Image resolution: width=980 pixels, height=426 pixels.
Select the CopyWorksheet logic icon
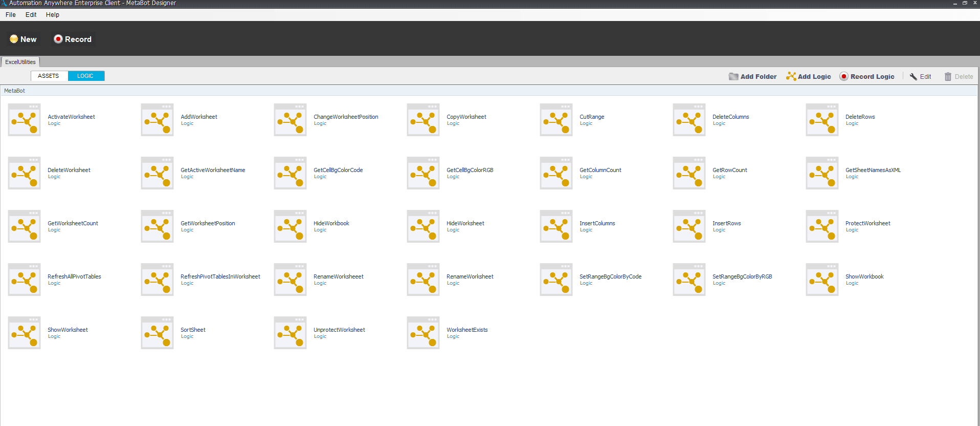pyautogui.click(x=424, y=120)
